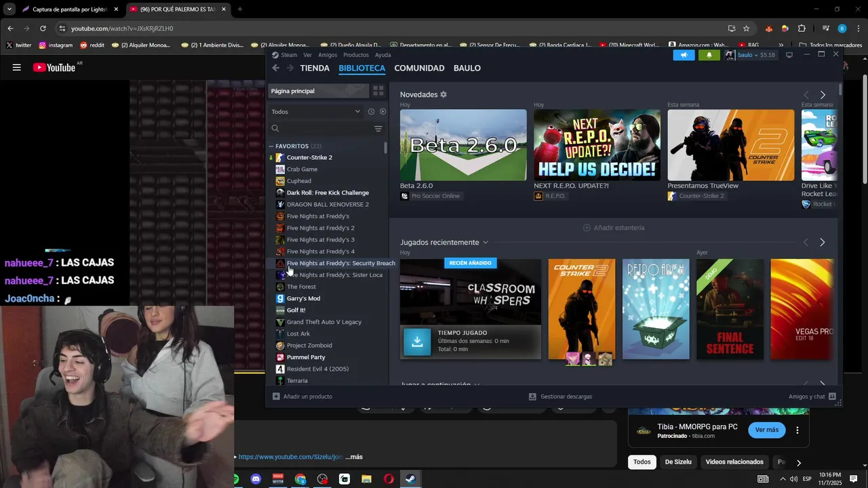Open advanced library filter options icon
Screen dimensions: 868x488
(x=378, y=128)
